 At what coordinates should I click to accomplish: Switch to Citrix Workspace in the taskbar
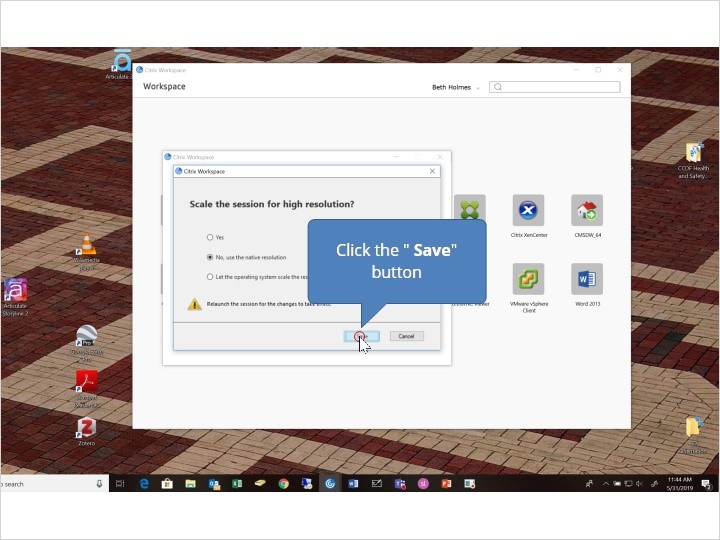(330, 484)
